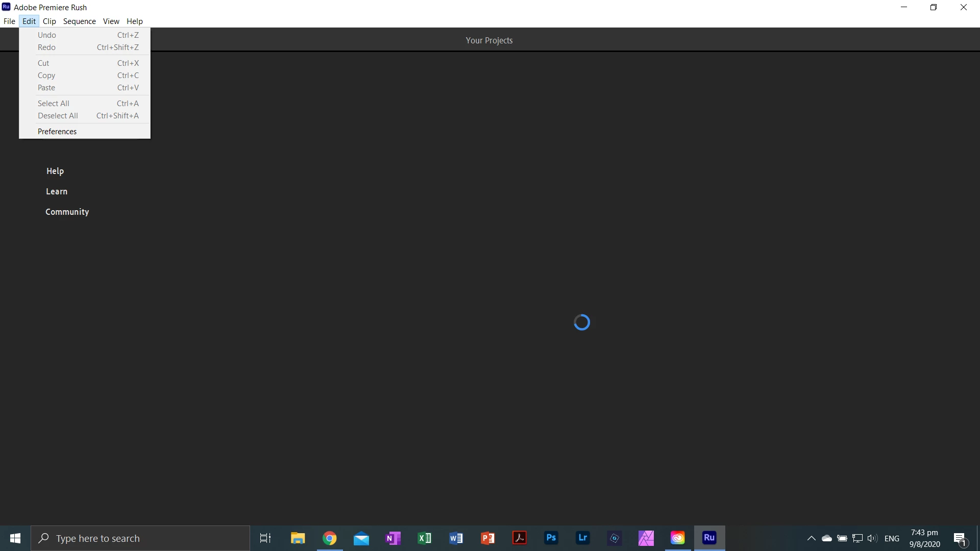Expand hidden system tray icons
The width and height of the screenshot is (980, 551).
(x=811, y=538)
